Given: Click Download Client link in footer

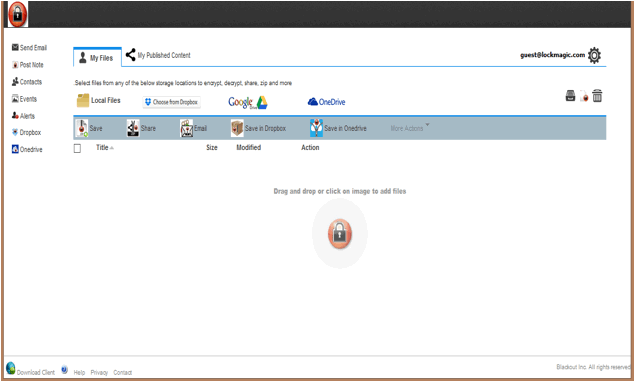Looking at the screenshot, I should pos(30,370).
